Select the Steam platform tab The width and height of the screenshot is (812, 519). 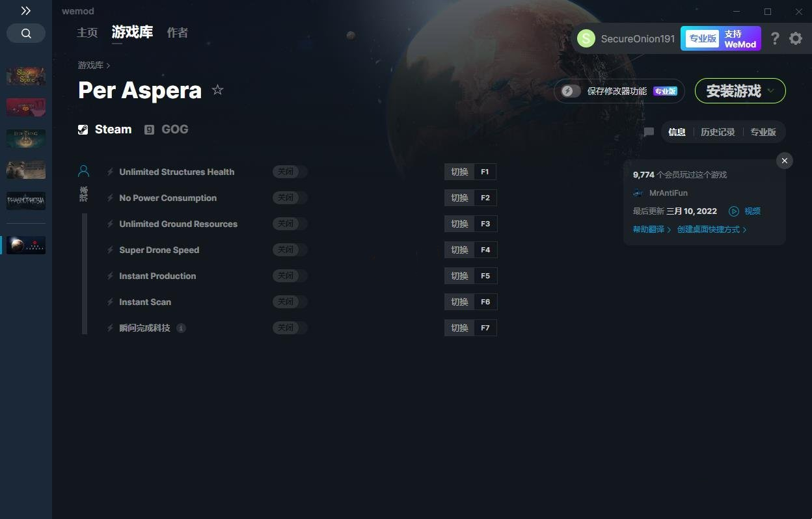(105, 129)
